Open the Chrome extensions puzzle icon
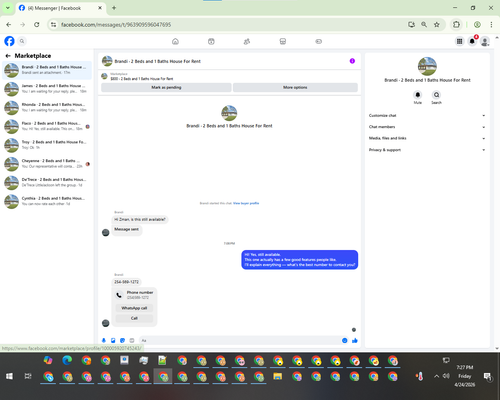This screenshot has height=400, width=500. [x=456, y=25]
